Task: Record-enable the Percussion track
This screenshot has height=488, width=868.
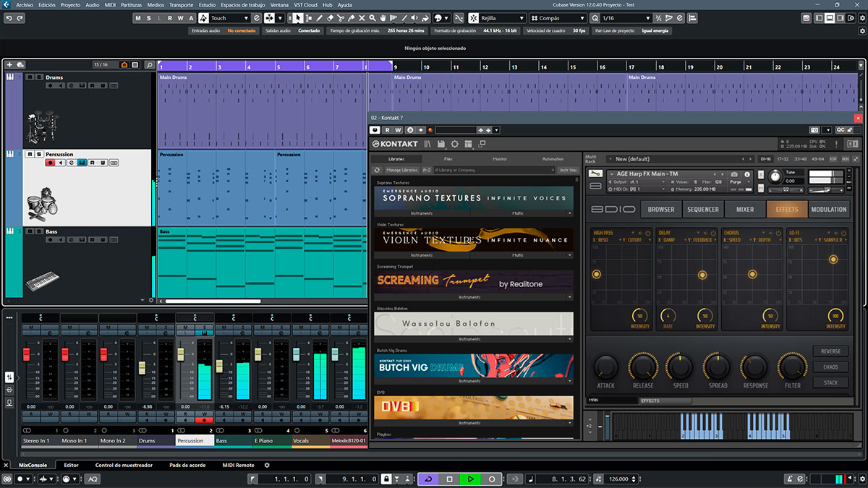Action: pos(50,163)
